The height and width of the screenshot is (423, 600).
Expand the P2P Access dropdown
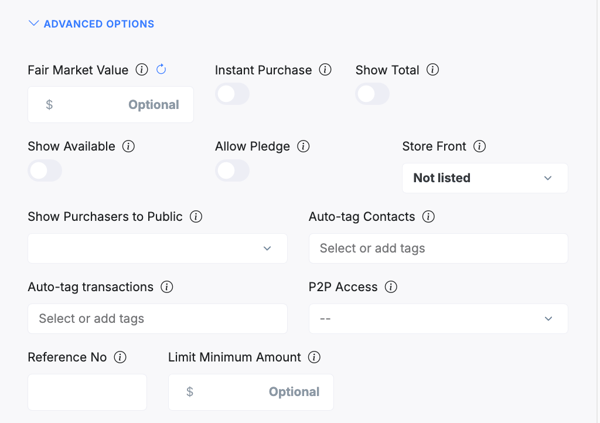pos(438,319)
